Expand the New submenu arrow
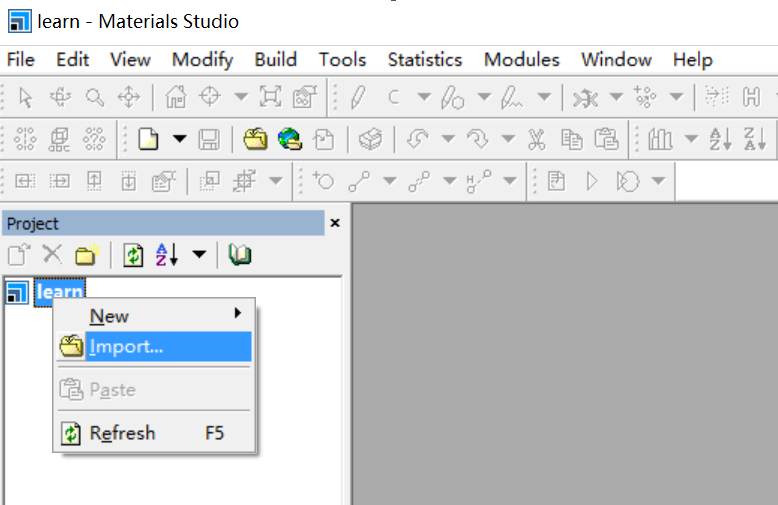Viewport: 778px width, 505px height. click(x=238, y=313)
